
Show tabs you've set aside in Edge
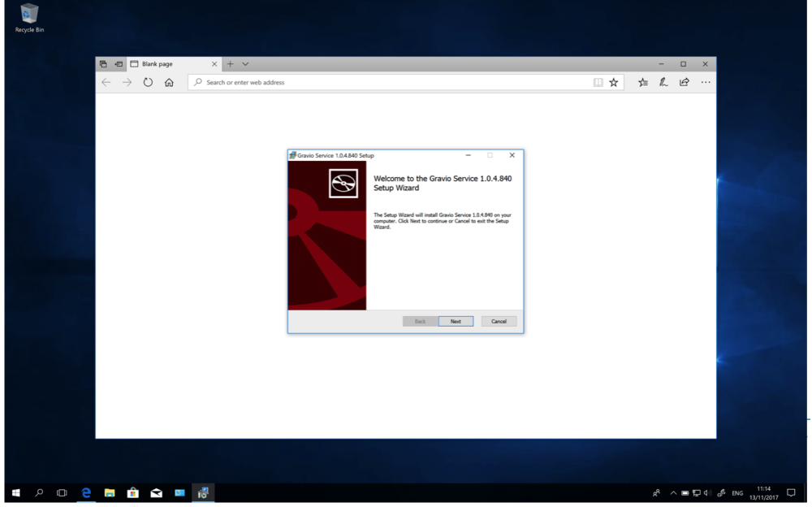click(103, 63)
